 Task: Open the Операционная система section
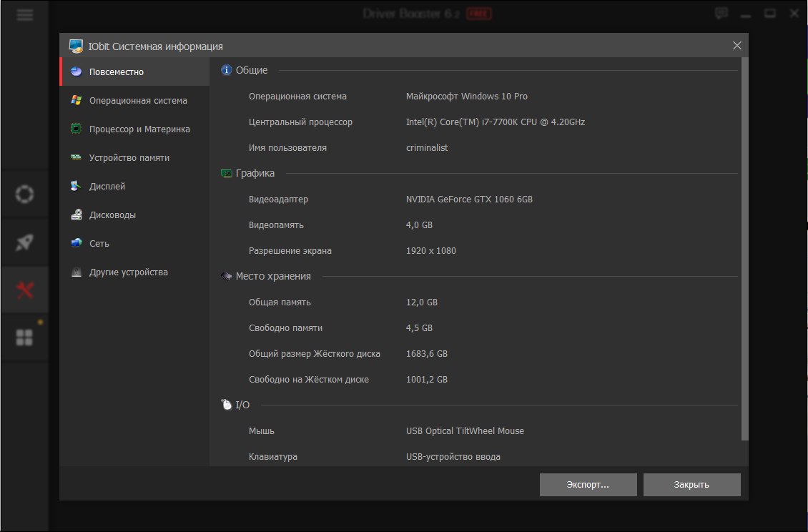pos(134,101)
